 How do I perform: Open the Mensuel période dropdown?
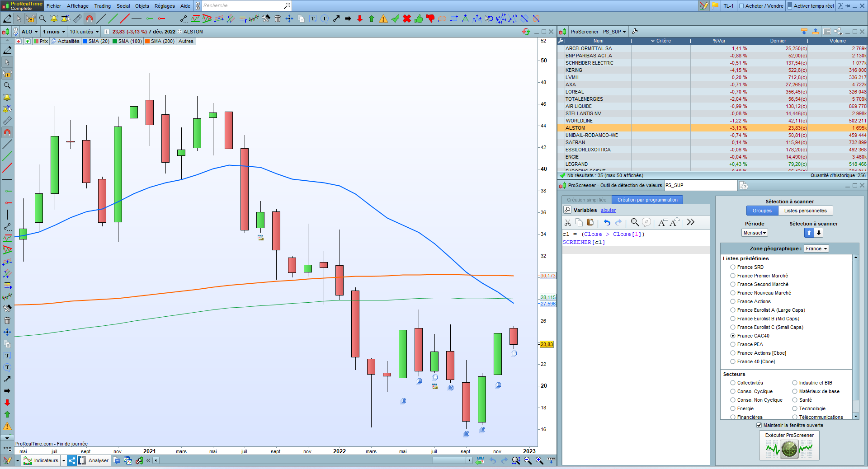755,233
